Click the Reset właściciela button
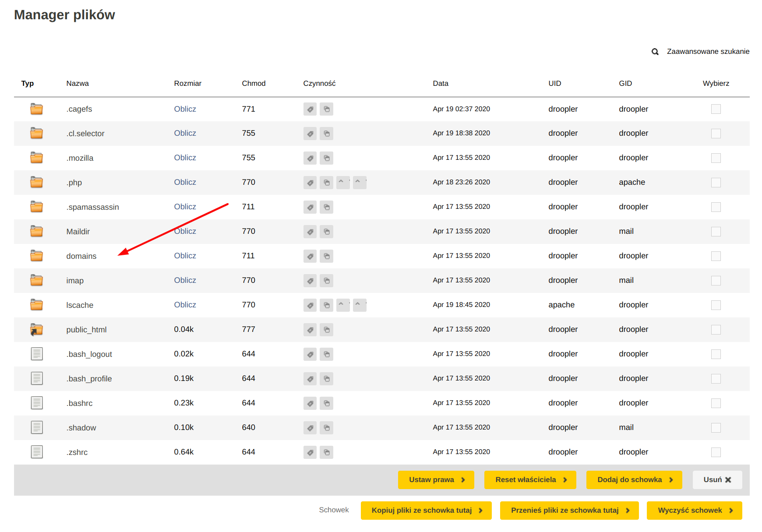Image resolution: width=762 pixels, height=532 pixels. (x=530, y=480)
